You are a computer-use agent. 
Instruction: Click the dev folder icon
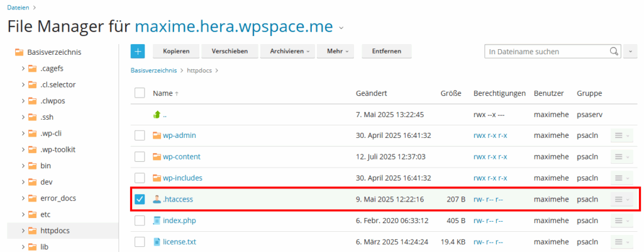33,182
